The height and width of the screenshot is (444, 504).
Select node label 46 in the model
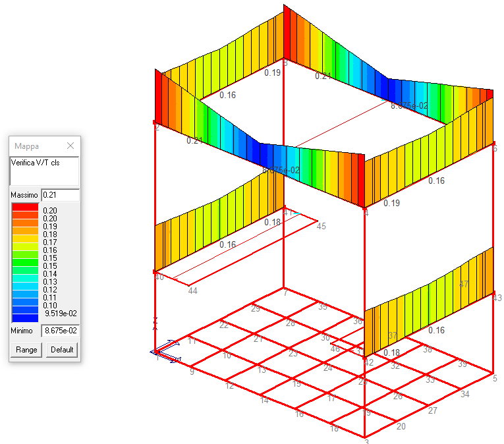(x=335, y=349)
